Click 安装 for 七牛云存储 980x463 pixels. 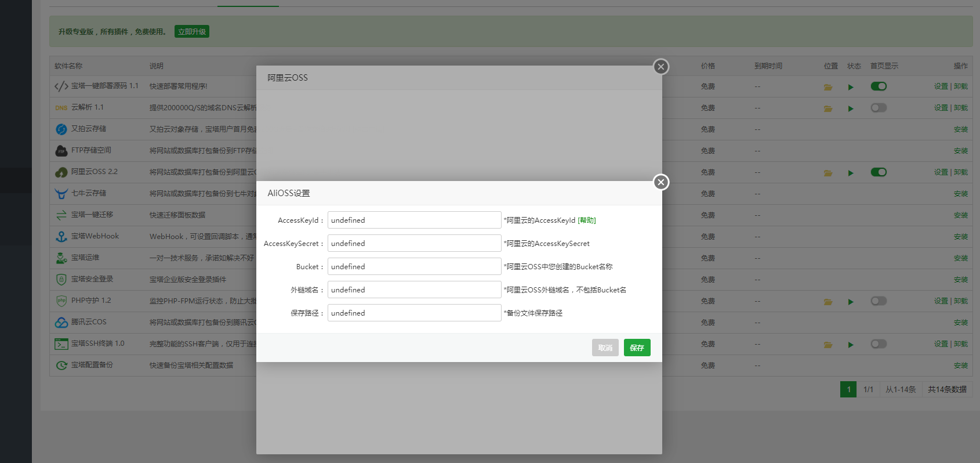coord(961,194)
